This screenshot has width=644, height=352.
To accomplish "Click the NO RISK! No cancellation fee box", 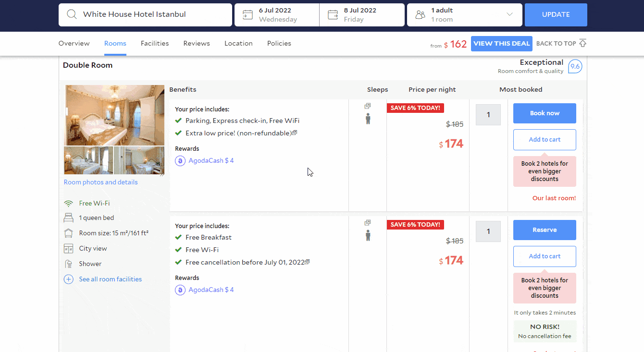I will pos(545,331).
